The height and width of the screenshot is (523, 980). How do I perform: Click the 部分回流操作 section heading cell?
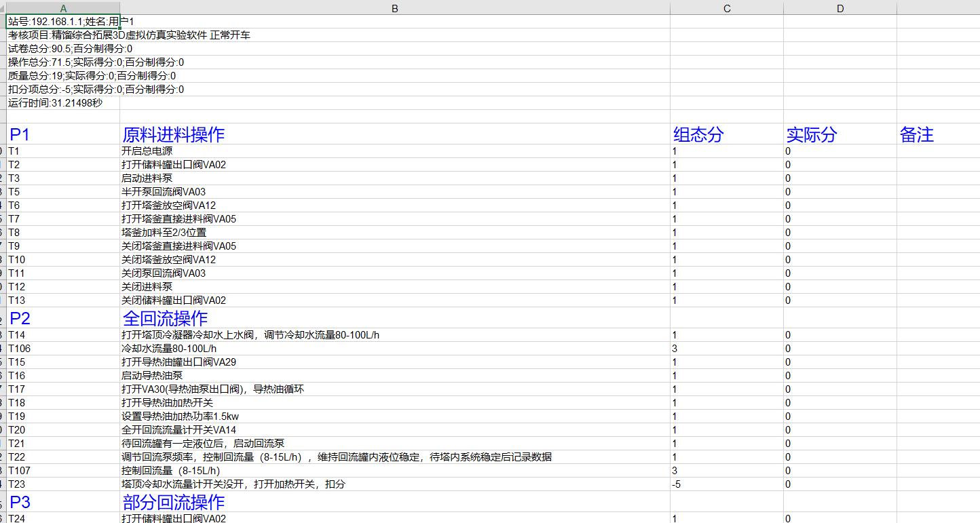pyautogui.click(x=394, y=502)
